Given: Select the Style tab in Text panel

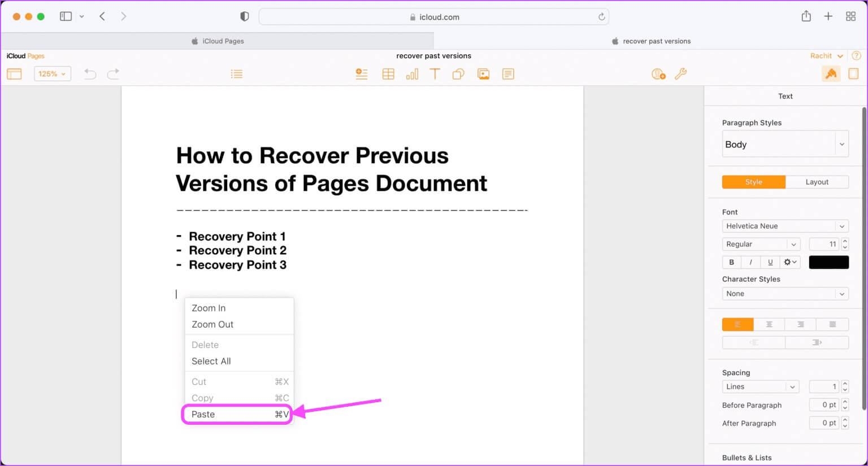Looking at the screenshot, I should [754, 182].
